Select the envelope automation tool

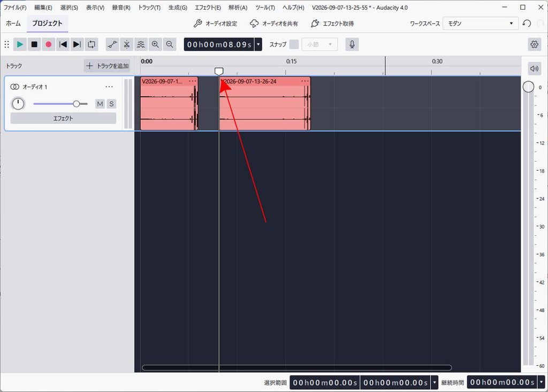[112, 44]
